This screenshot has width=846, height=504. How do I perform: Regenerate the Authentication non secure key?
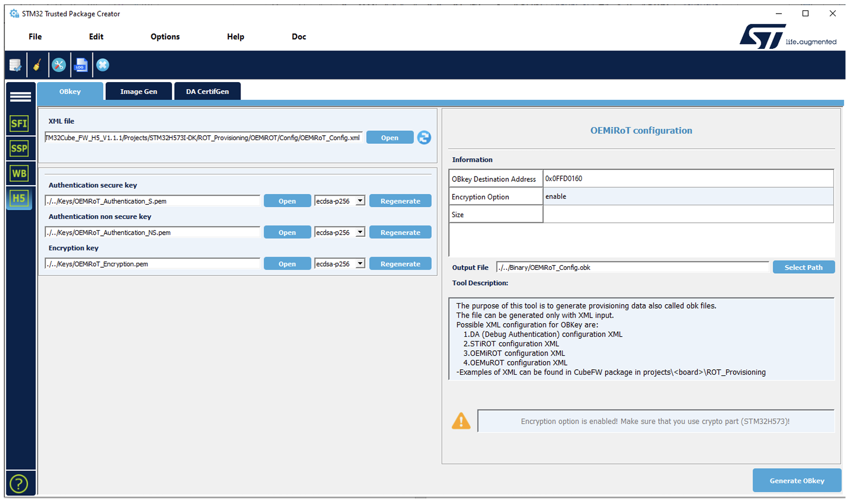pyautogui.click(x=400, y=232)
